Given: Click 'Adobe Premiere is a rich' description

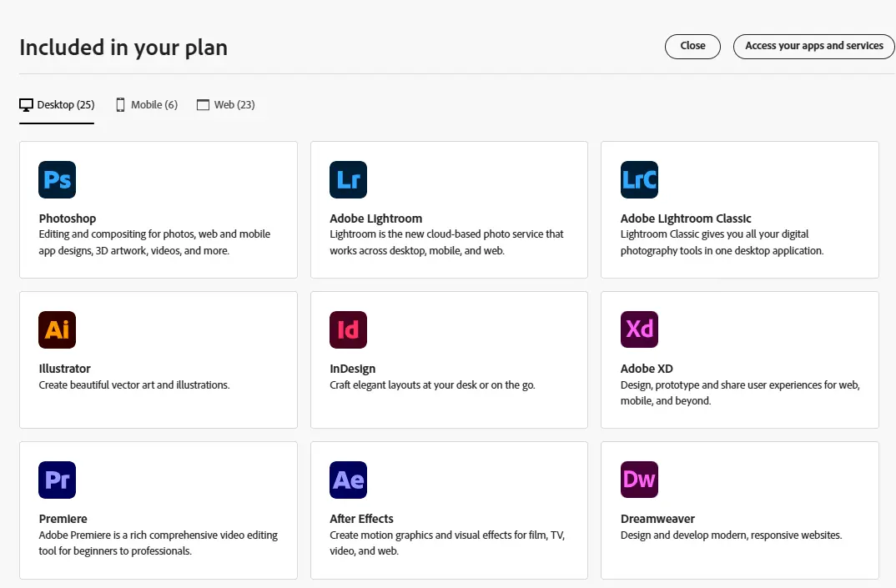Looking at the screenshot, I should pyautogui.click(x=159, y=543).
